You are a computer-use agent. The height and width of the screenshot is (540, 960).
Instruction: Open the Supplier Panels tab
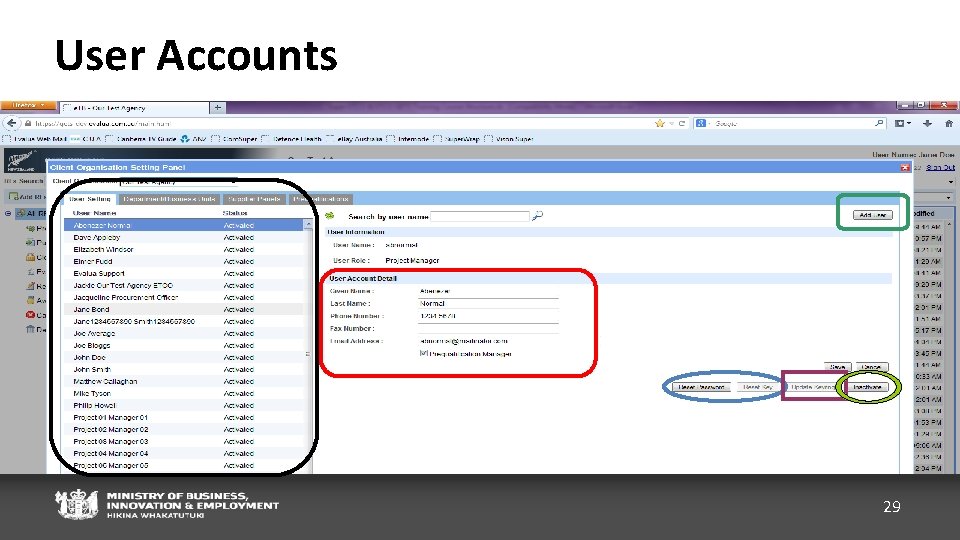click(253, 199)
